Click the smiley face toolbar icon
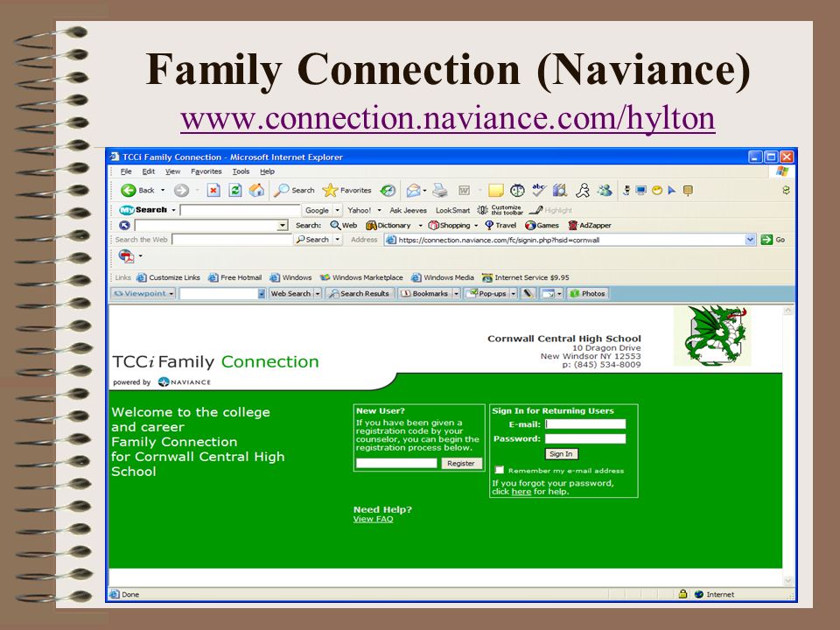The height and width of the screenshot is (630, 840). (657, 190)
